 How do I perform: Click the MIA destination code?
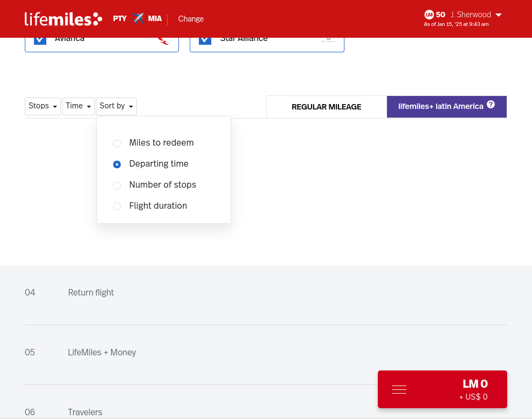[x=155, y=18]
